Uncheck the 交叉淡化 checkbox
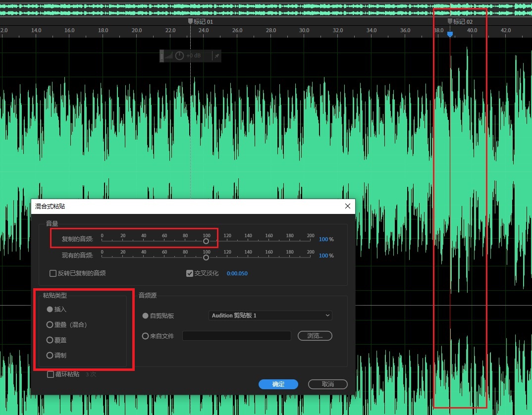The image size is (532, 415). click(190, 273)
